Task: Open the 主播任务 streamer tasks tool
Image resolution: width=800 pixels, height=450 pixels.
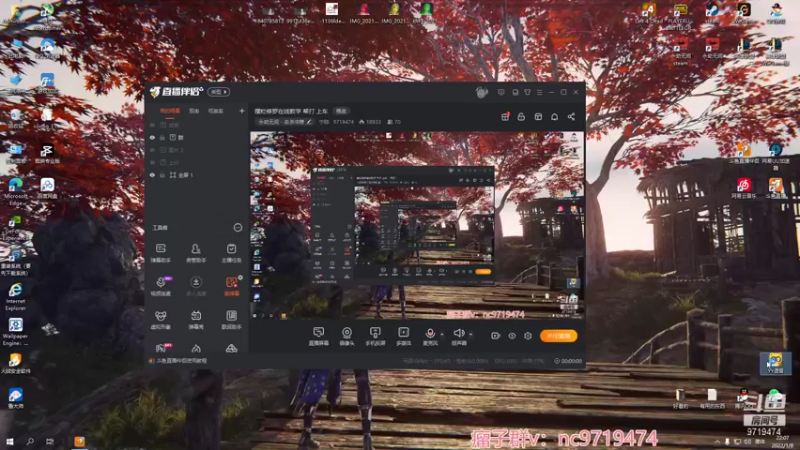Action: tap(231, 253)
